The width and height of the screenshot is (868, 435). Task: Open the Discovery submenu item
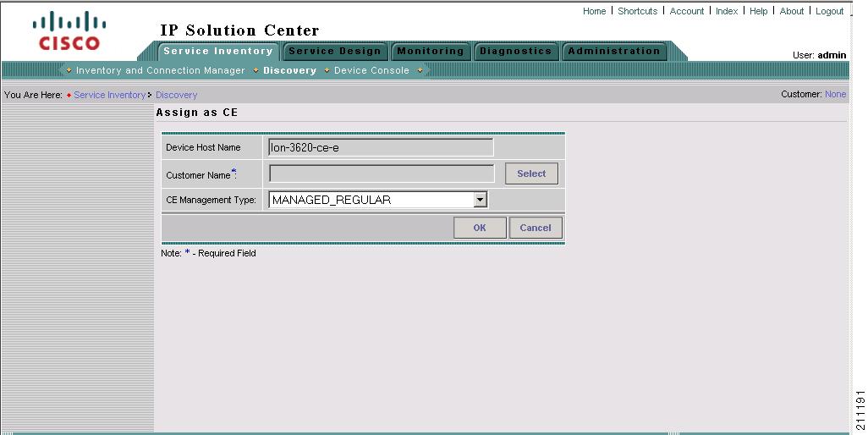[x=289, y=70]
